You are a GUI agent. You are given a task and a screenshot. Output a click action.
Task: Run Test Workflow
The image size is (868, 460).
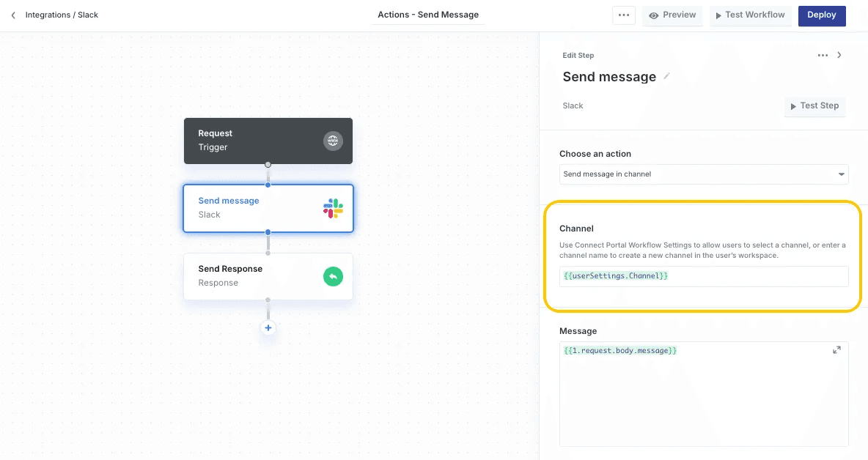tap(750, 15)
